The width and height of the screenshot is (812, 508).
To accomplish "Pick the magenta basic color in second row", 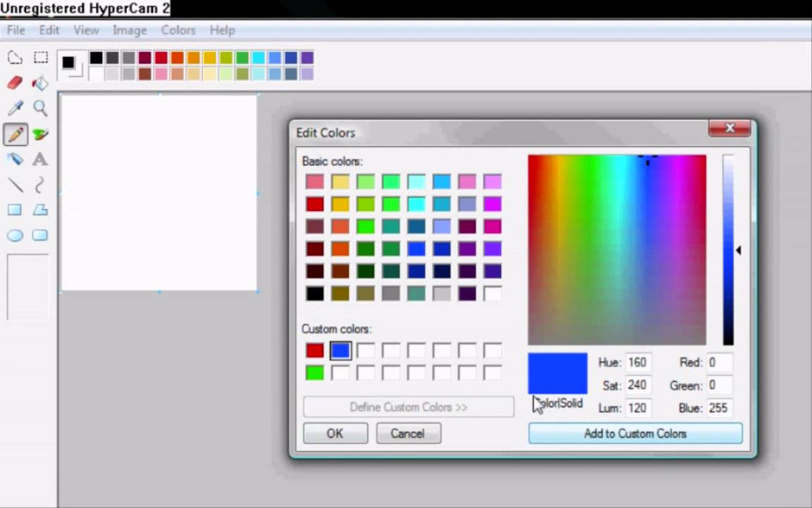I will [x=493, y=204].
